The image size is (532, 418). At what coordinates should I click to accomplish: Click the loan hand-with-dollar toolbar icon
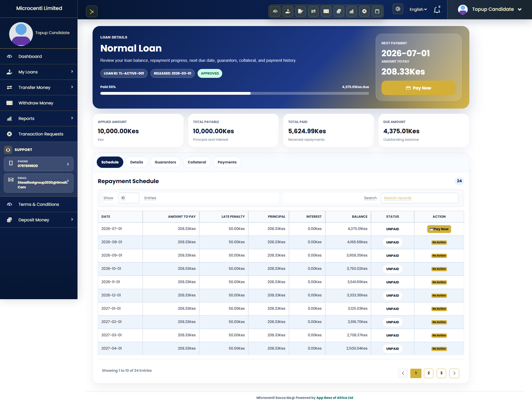pos(288,11)
